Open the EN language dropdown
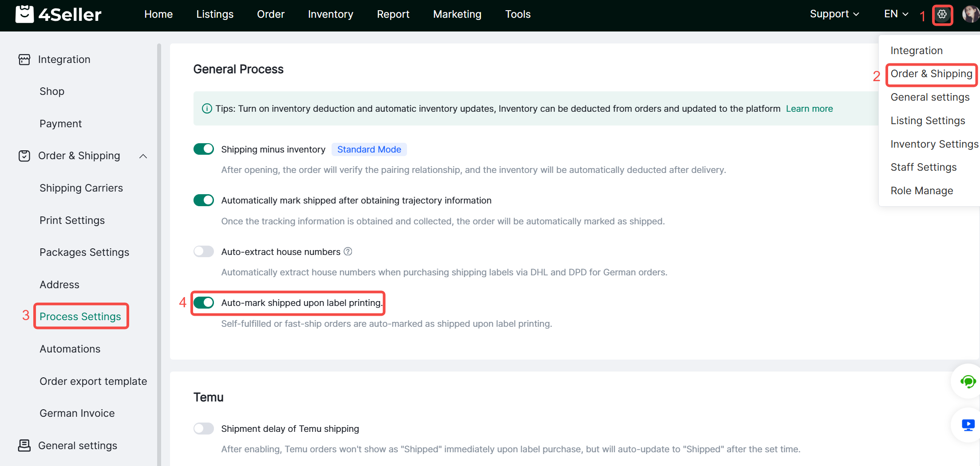 896,14
